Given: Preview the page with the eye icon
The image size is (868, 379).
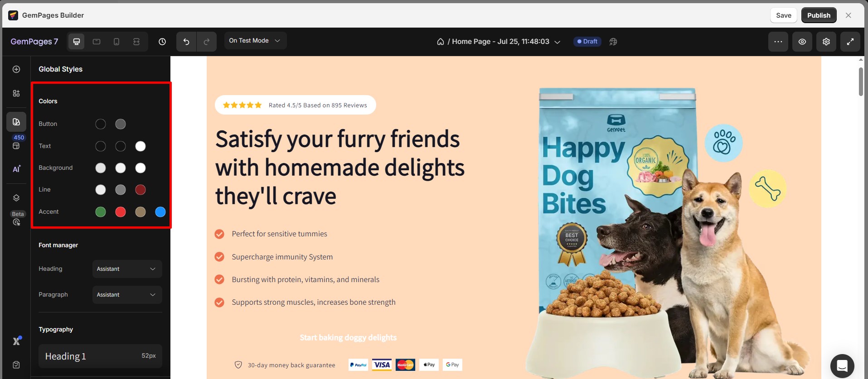Looking at the screenshot, I should tap(802, 42).
